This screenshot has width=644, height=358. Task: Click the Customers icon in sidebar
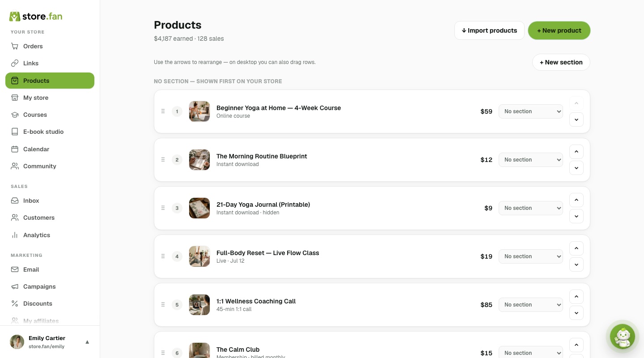pyautogui.click(x=15, y=217)
